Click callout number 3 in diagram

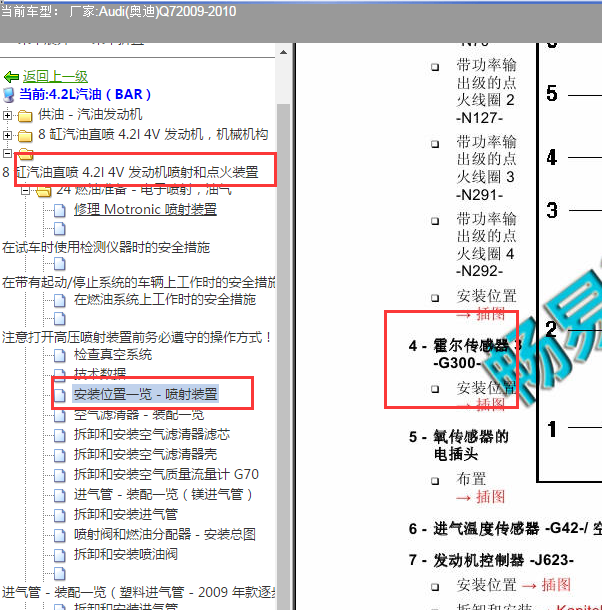coord(552,210)
